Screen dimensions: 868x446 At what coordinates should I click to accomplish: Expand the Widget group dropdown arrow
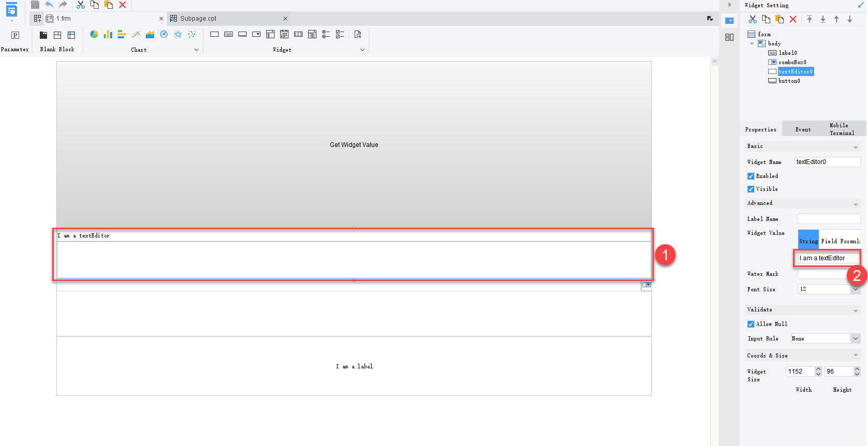click(x=362, y=50)
